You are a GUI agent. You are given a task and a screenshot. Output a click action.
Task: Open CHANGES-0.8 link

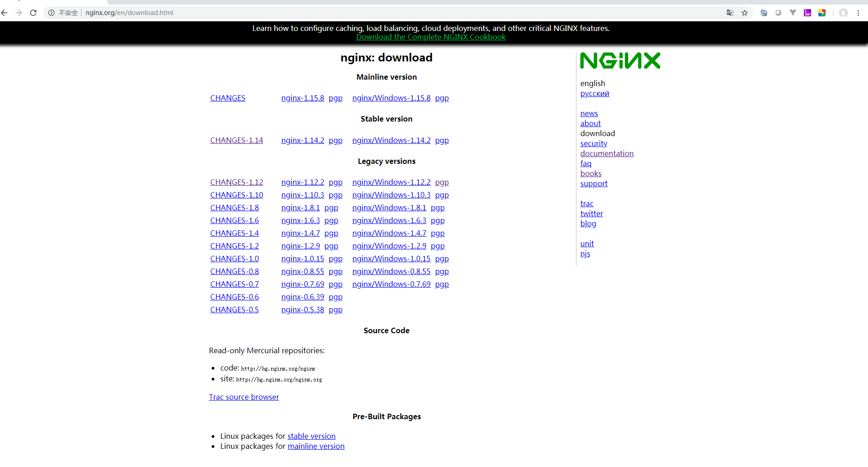click(234, 271)
